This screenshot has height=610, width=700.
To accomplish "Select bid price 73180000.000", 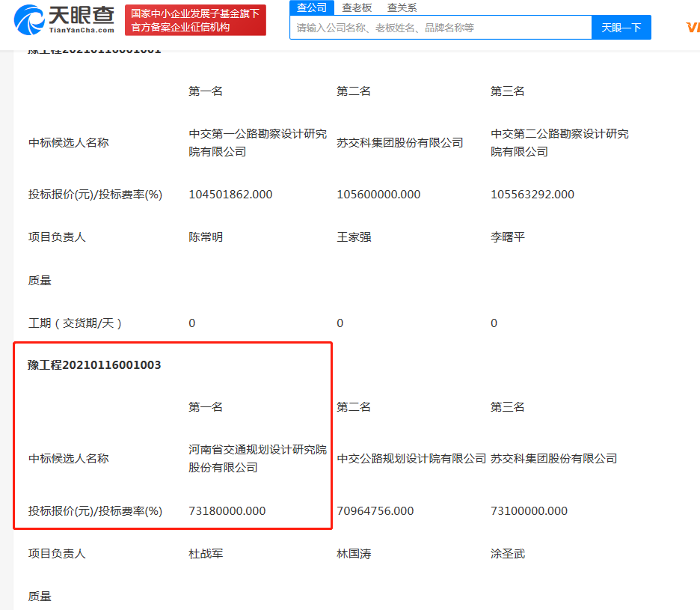I will coord(227,510).
